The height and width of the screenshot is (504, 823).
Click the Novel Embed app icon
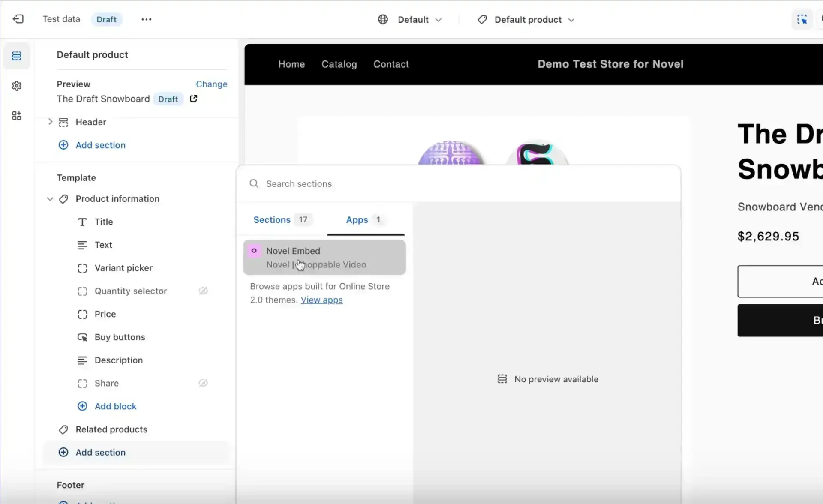[x=254, y=251]
